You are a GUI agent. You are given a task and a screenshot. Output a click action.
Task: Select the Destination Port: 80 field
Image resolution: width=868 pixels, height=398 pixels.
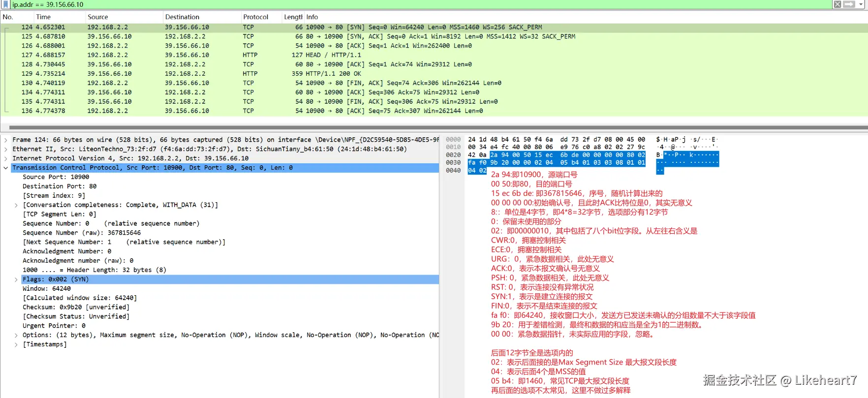[x=59, y=186]
